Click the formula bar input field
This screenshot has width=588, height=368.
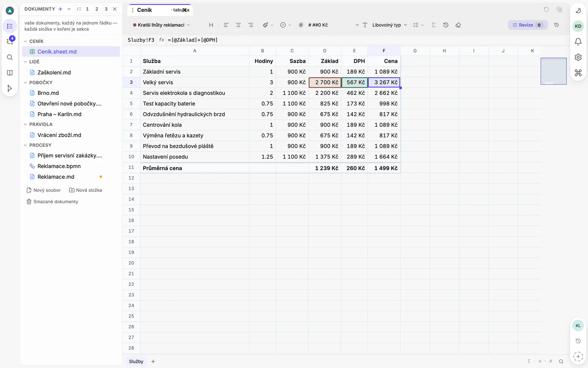[366, 40]
